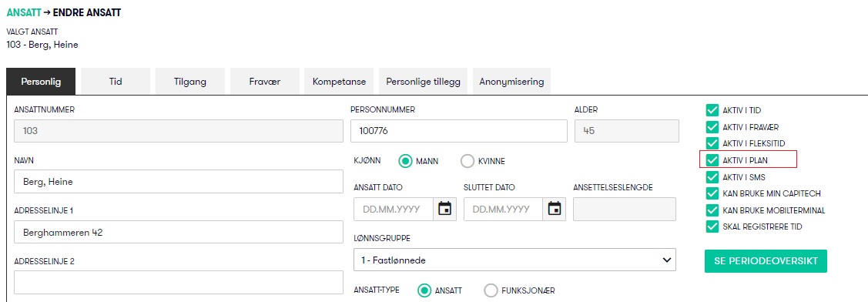Go to Personlige tillegg tab

[x=423, y=82]
